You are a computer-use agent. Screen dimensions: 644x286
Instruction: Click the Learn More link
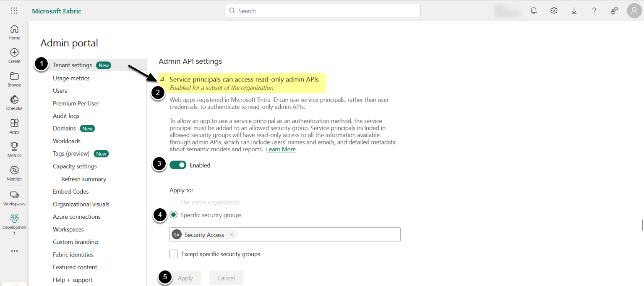[281, 150]
